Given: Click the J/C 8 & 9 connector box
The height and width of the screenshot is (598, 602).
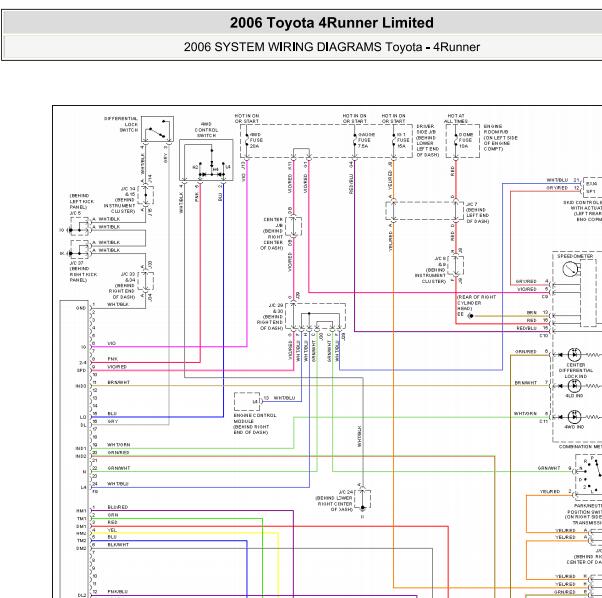Looking at the screenshot, I should tap(456, 265).
